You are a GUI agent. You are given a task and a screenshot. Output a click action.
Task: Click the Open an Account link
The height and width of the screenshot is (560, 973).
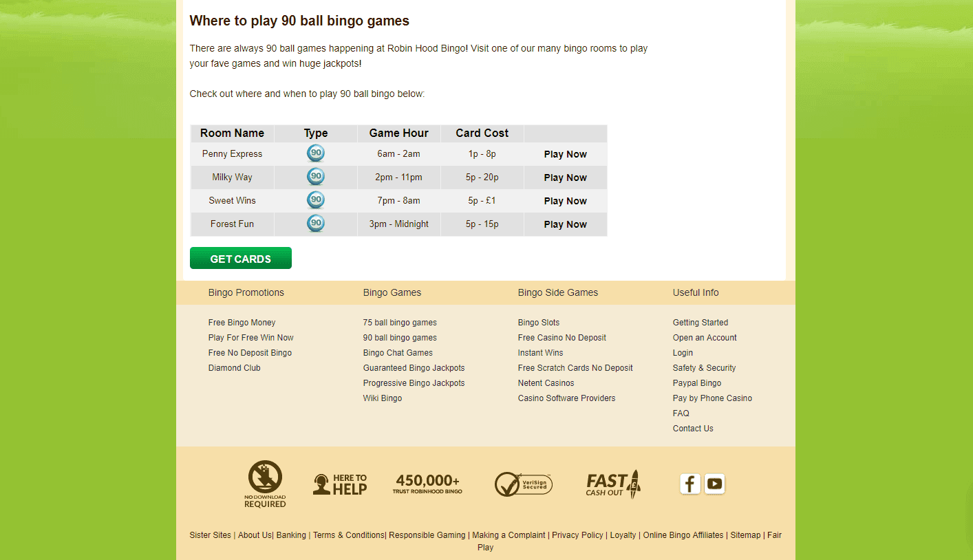pyautogui.click(x=705, y=338)
